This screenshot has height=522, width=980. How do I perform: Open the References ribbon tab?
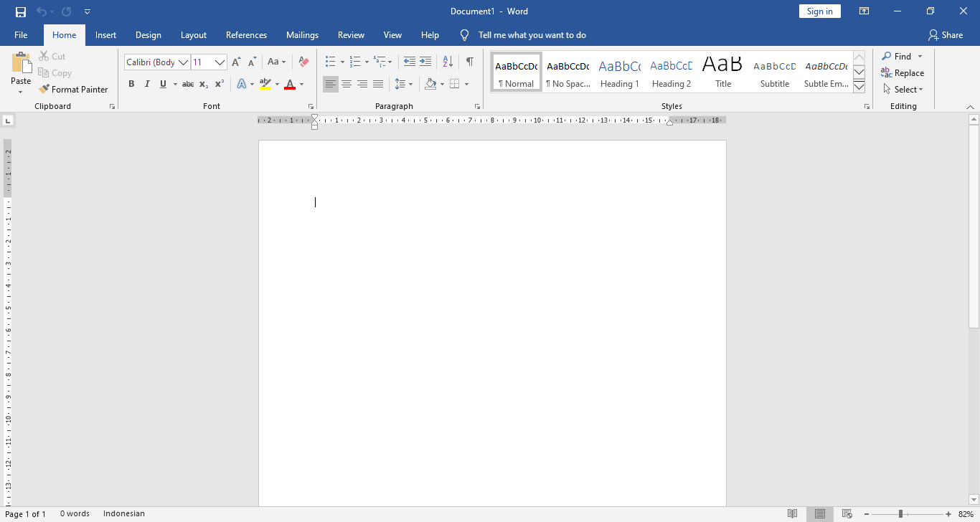click(x=246, y=34)
